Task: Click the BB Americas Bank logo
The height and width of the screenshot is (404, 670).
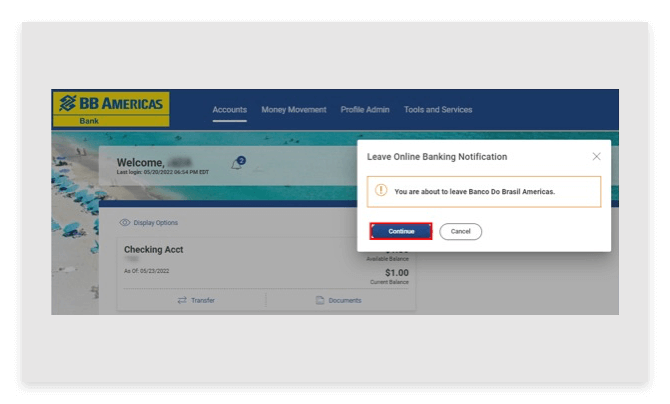Action: (x=111, y=109)
